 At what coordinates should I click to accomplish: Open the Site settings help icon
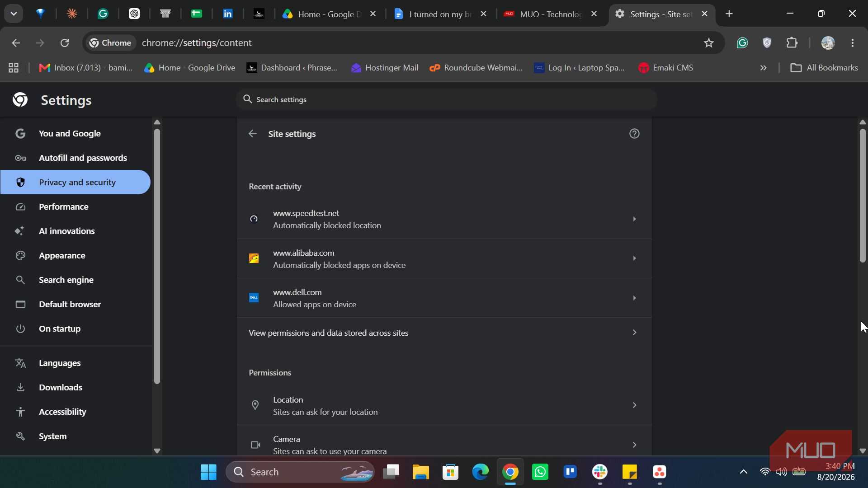coord(634,134)
